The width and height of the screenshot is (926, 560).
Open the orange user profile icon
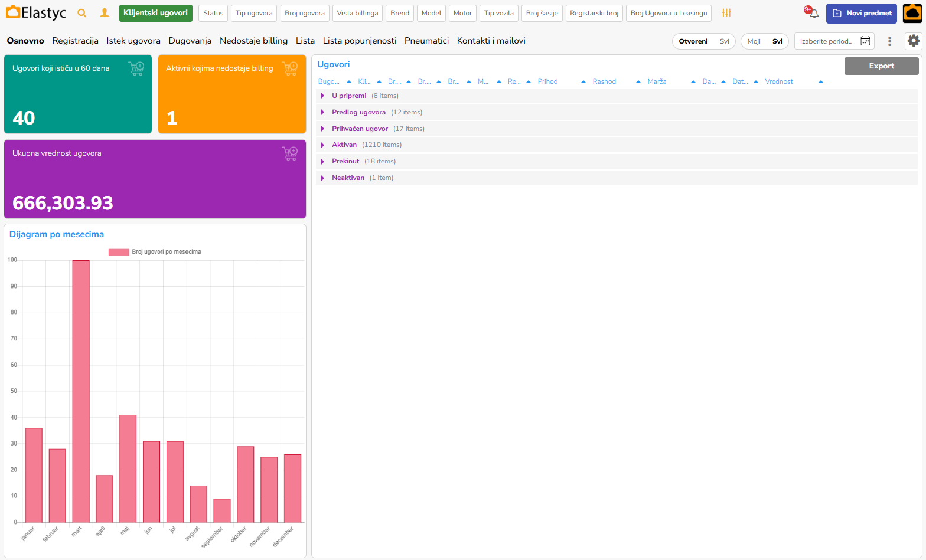click(105, 13)
